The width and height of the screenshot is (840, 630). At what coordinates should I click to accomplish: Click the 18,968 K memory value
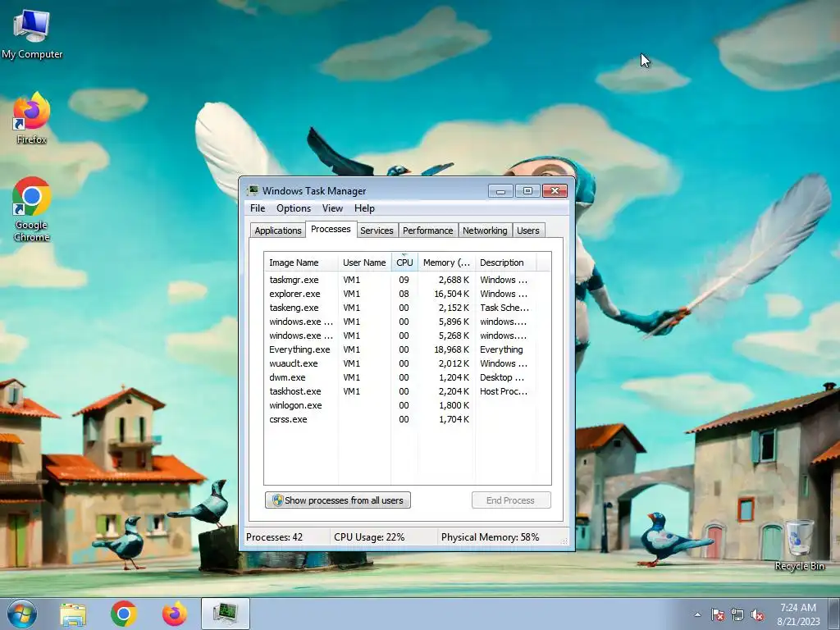(x=452, y=349)
